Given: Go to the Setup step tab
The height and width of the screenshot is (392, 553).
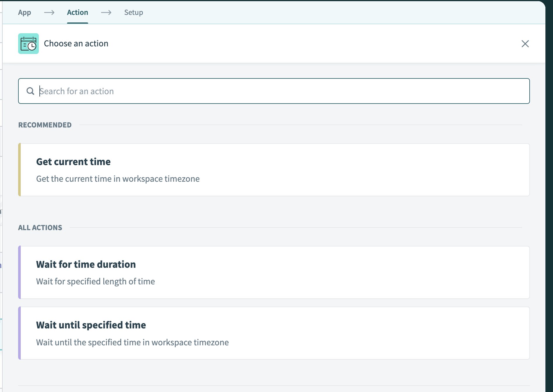Looking at the screenshot, I should pos(133,13).
